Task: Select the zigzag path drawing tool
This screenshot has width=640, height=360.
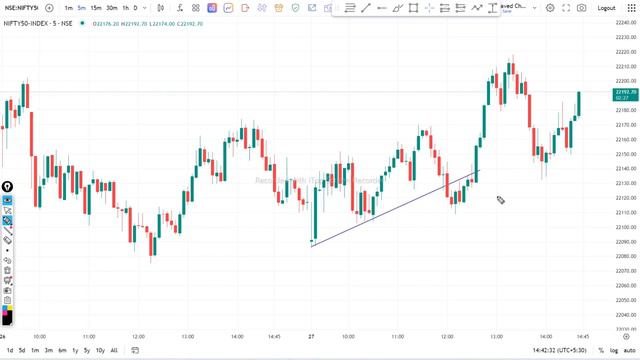Action: (477, 8)
